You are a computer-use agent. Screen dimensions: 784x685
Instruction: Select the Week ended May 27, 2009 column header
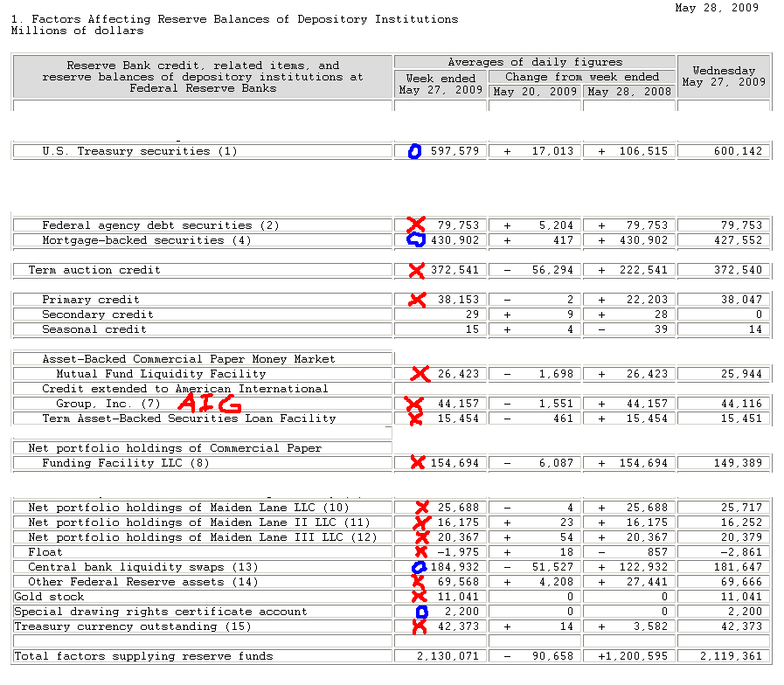tap(440, 82)
